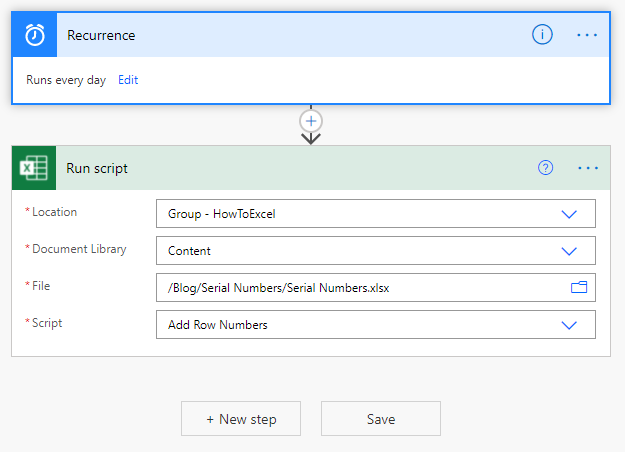625x452 pixels.
Task: Open the Recurrence info icon
Action: [x=542, y=35]
